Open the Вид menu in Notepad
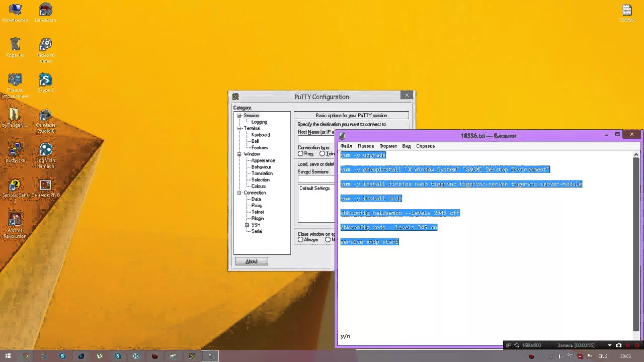The width and height of the screenshot is (644, 362). tap(407, 146)
